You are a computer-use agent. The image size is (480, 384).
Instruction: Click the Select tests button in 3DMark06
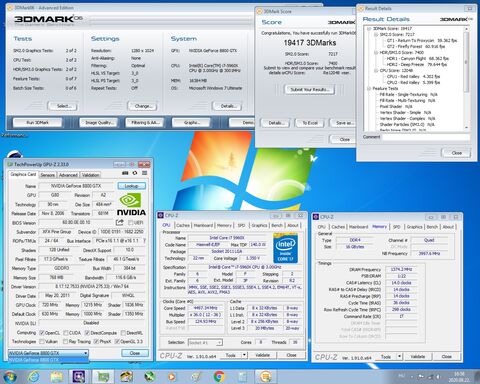pos(63,106)
